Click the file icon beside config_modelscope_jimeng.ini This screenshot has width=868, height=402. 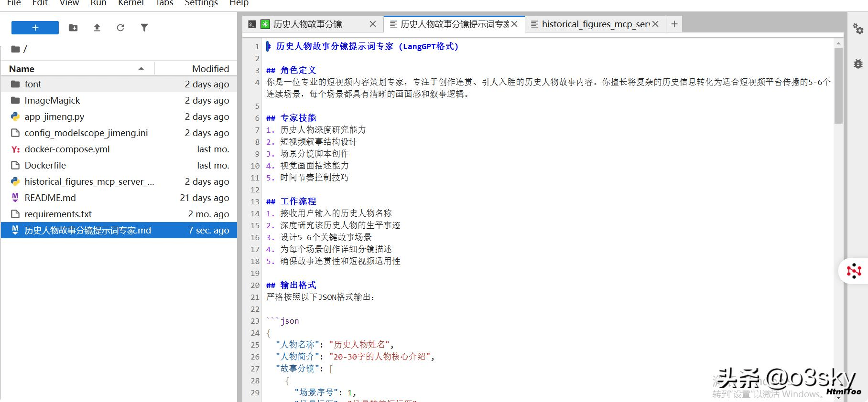tap(15, 133)
